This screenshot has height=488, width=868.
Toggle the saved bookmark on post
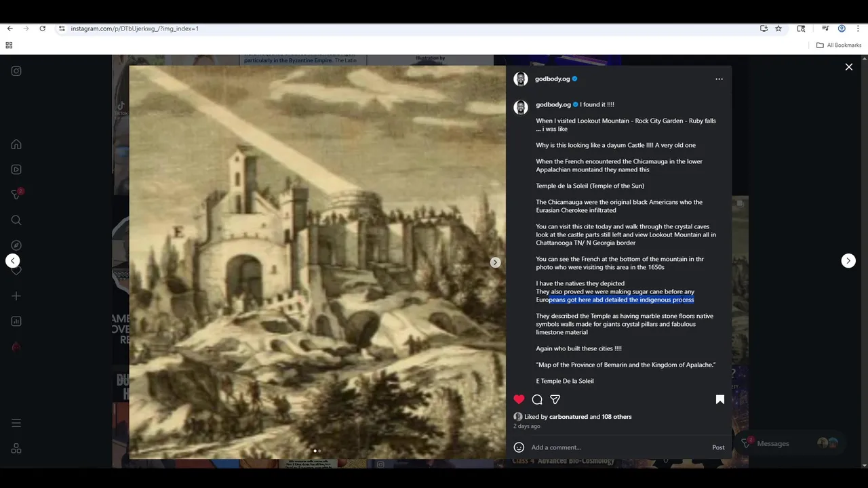pos(720,399)
